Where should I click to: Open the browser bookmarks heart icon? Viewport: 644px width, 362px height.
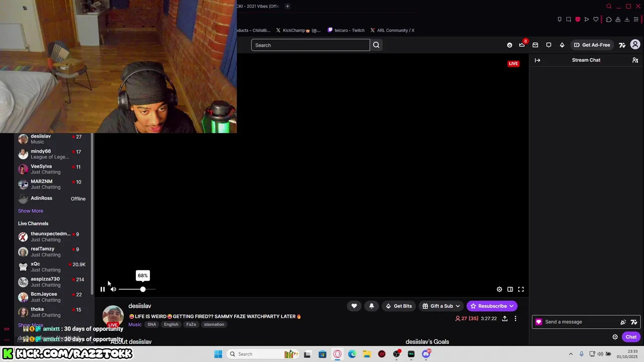point(596,19)
